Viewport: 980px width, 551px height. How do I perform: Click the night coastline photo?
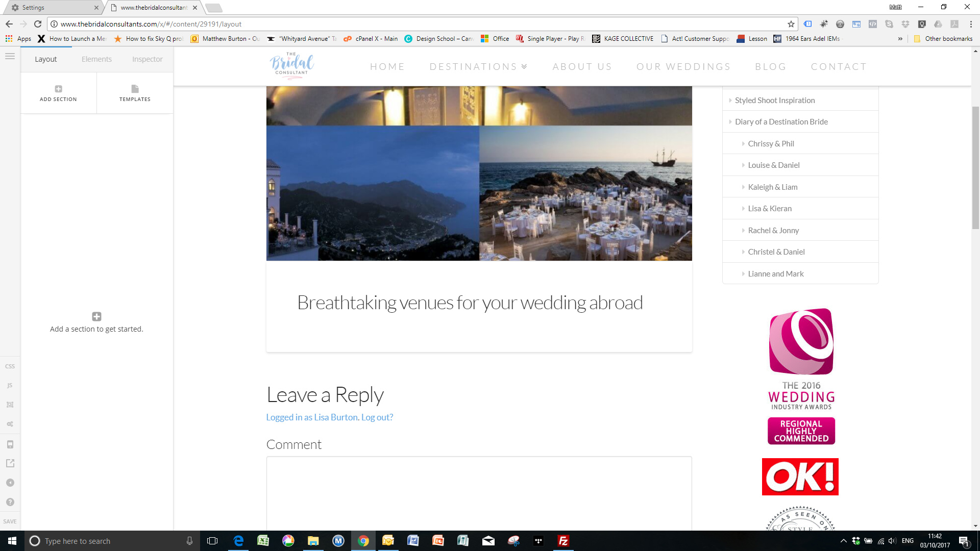click(373, 193)
